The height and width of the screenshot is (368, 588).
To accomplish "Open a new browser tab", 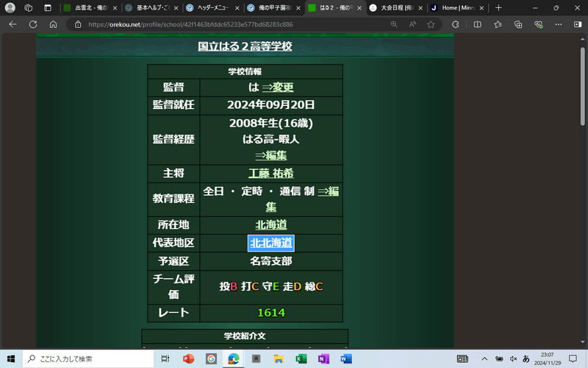I will (x=498, y=7).
